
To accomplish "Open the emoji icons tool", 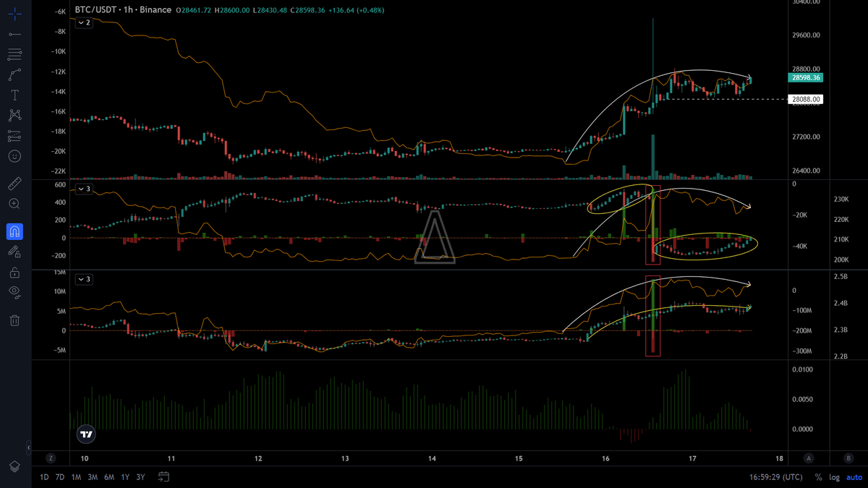I will coord(14,155).
